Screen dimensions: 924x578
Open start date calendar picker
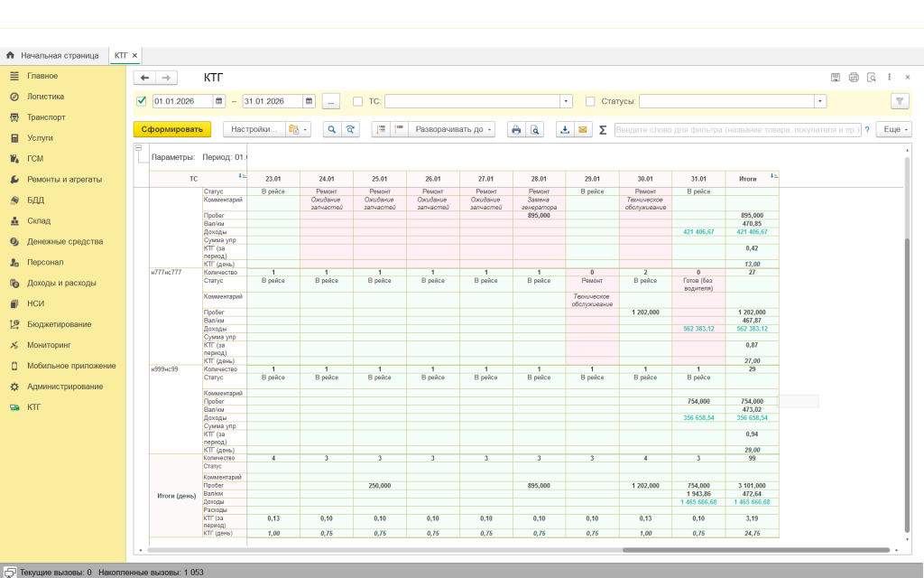tap(217, 101)
